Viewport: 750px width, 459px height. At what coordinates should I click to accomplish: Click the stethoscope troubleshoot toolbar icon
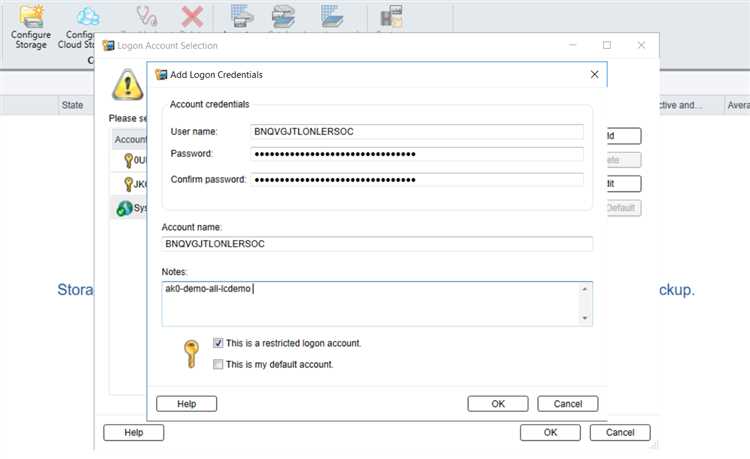[146, 16]
